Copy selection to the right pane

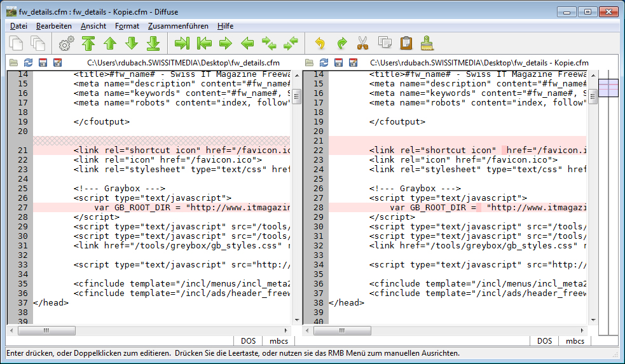[x=182, y=43]
